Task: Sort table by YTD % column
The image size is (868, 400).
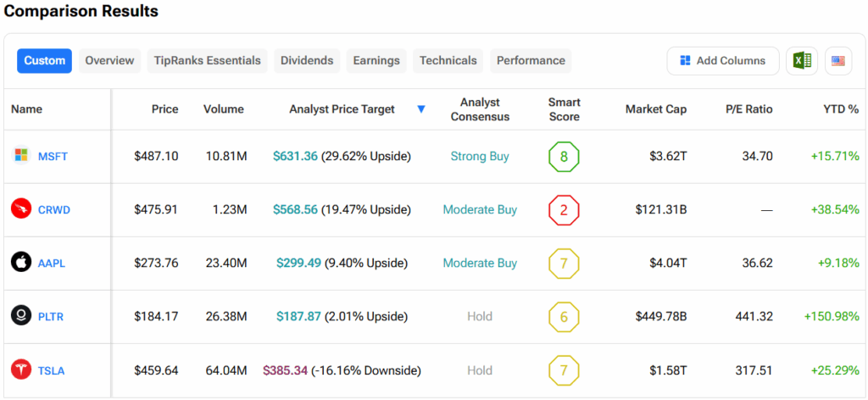Action: [x=841, y=109]
